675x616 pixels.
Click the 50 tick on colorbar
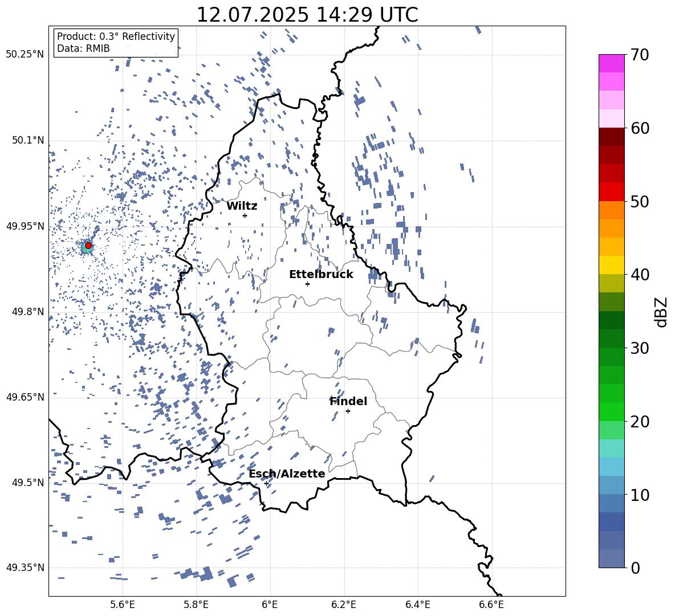point(640,201)
